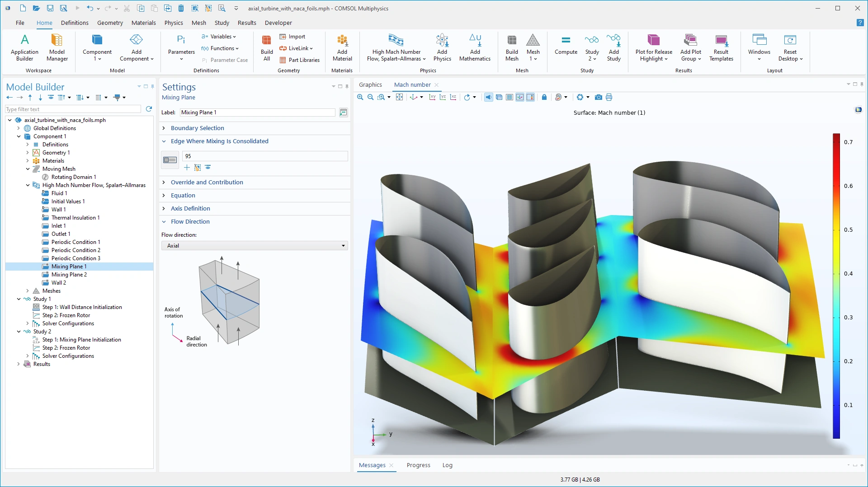Select Mixing Plane 2 in the model tree
Viewport: 868px width, 487px height.
(x=69, y=275)
